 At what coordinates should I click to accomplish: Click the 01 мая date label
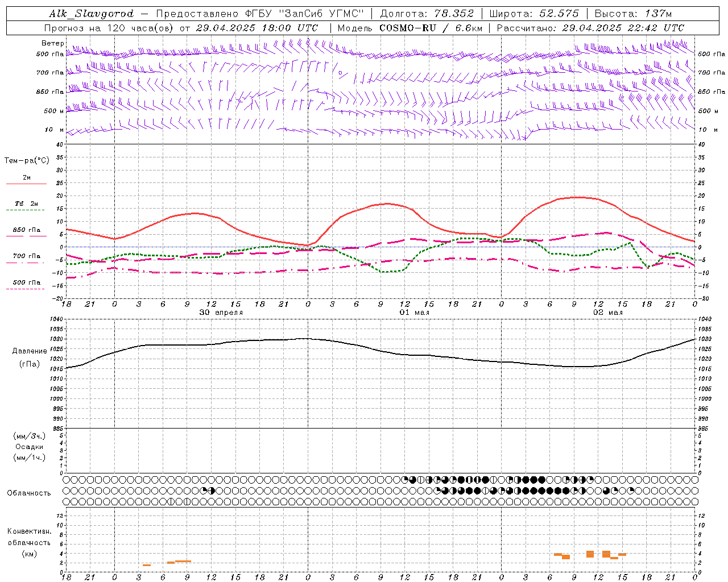point(414,313)
